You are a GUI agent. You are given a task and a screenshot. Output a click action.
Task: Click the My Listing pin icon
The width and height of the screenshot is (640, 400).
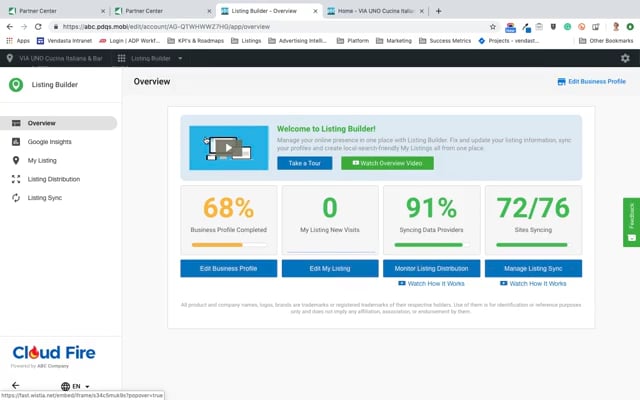16,160
